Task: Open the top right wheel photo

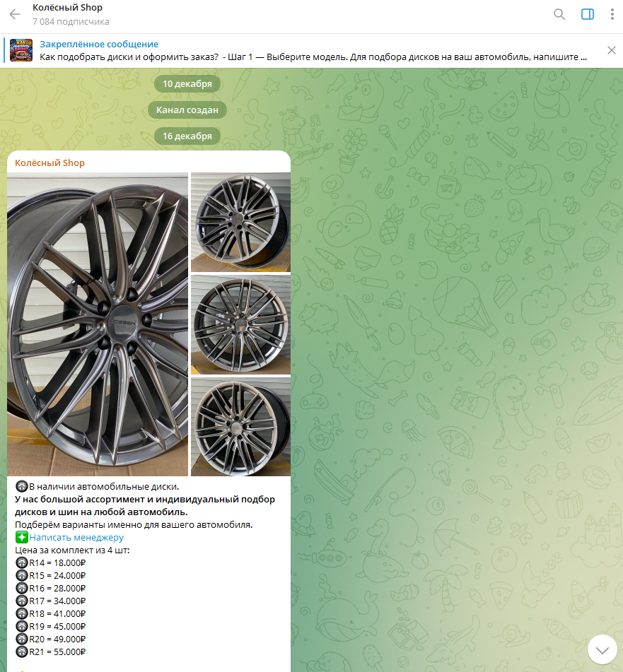Action: tap(240, 222)
